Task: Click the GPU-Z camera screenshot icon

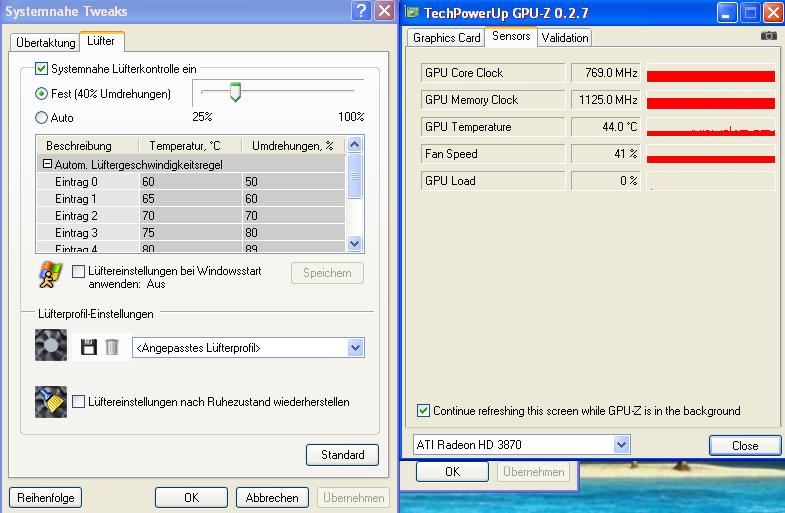Action: (x=768, y=36)
